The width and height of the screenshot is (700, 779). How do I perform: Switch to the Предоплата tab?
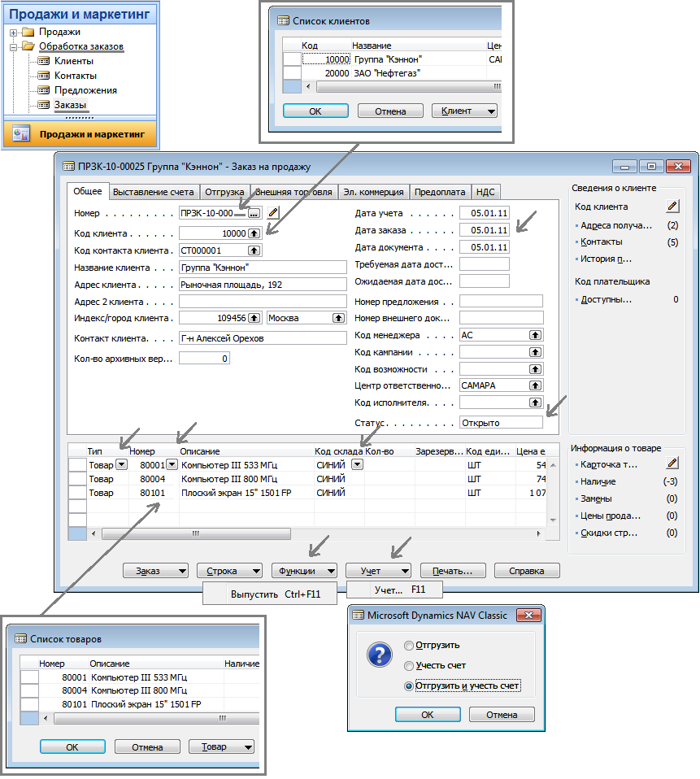(440, 192)
